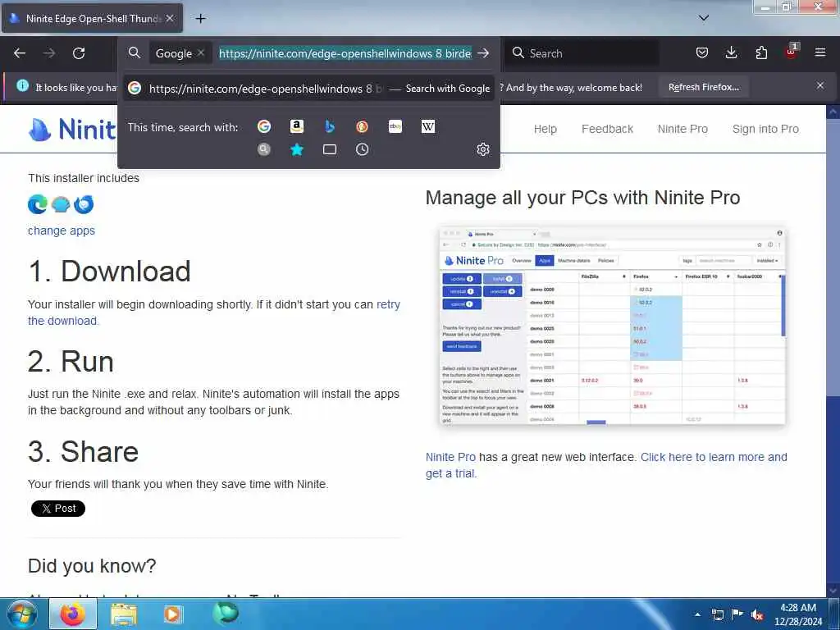Click the URL address bar text

click(345, 53)
